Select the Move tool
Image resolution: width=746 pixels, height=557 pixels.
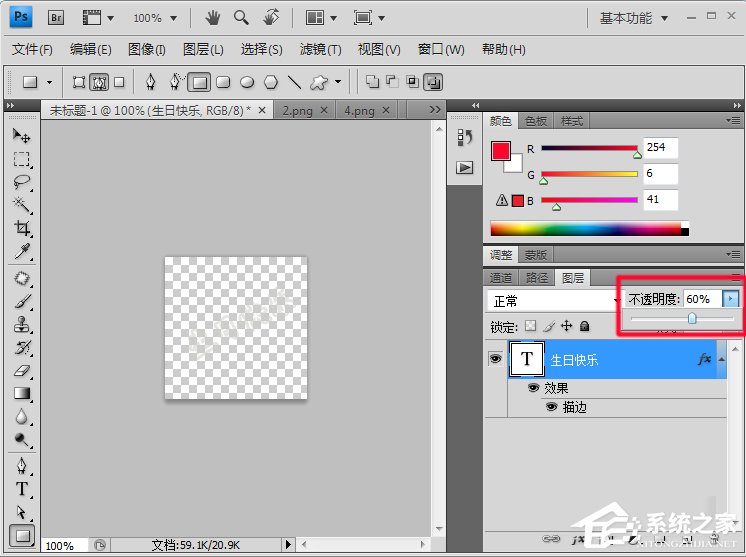click(21, 135)
